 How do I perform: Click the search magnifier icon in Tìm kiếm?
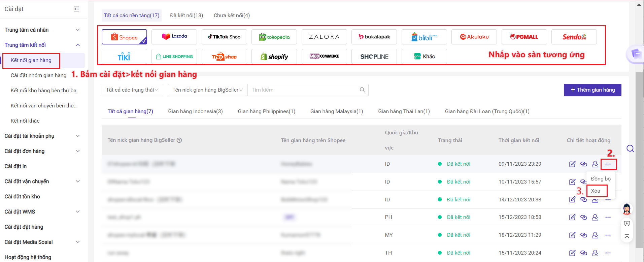point(362,90)
